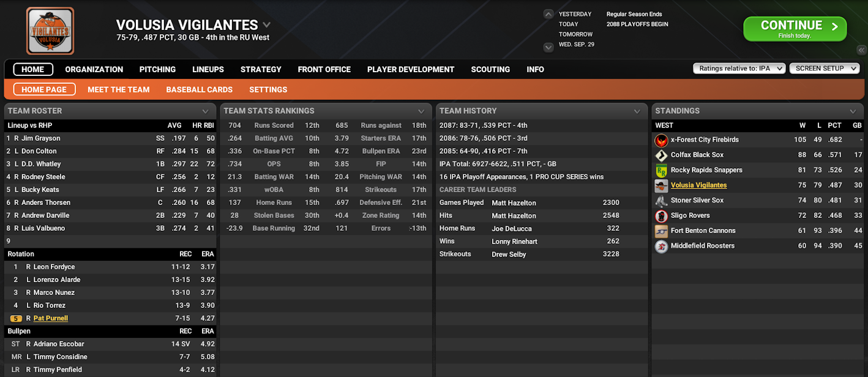This screenshot has width=868, height=377.
Task: Select the Home Page tab
Action: [x=44, y=89]
